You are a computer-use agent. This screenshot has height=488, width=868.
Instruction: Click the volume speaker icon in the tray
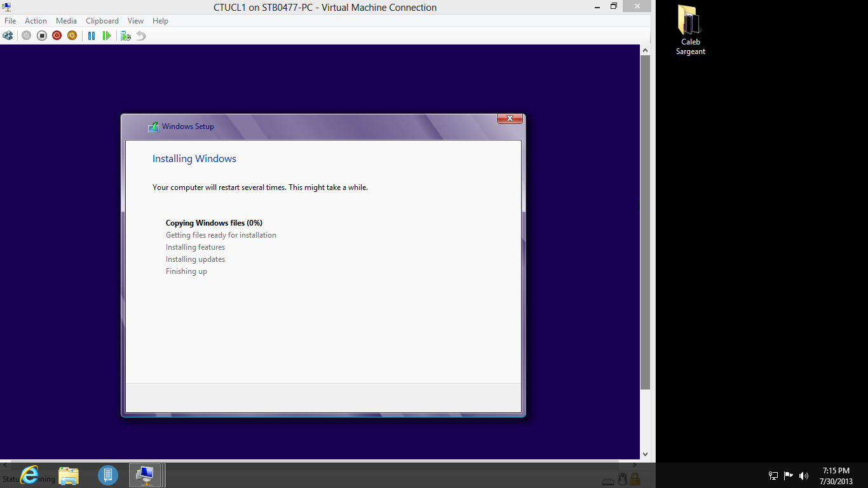pos(804,475)
